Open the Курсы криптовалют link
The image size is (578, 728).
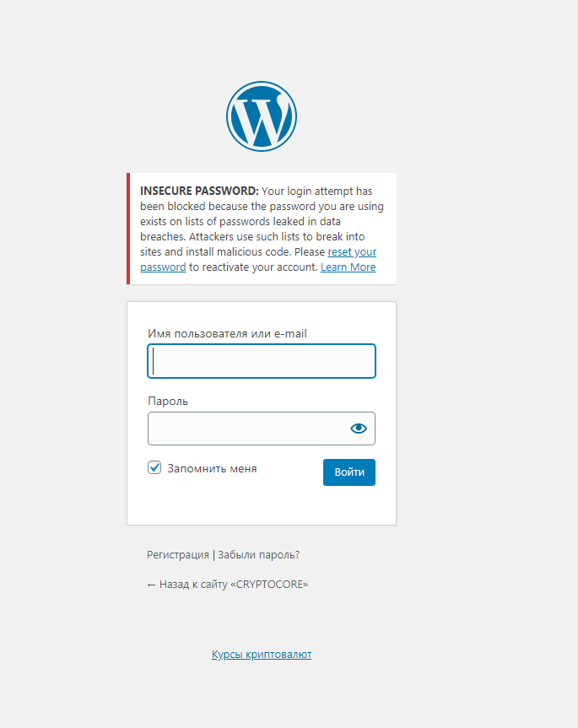(x=262, y=654)
